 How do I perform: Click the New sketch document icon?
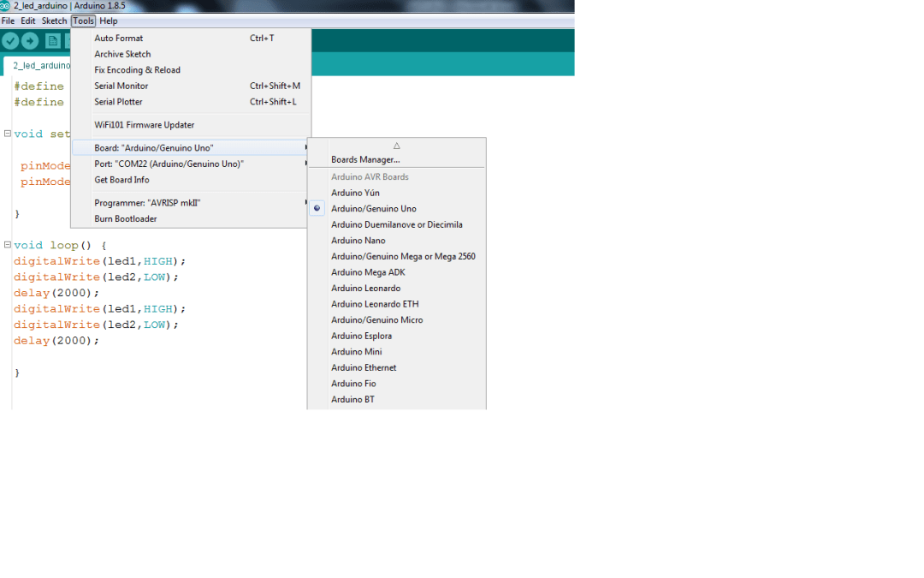(x=52, y=41)
